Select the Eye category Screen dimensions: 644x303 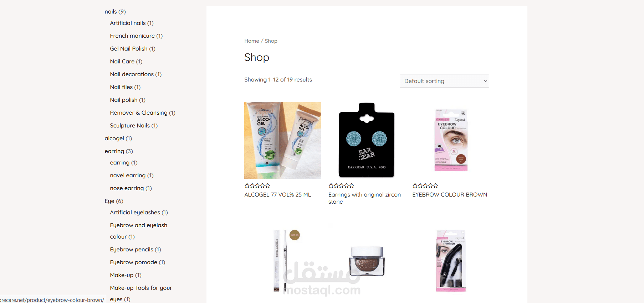109,201
